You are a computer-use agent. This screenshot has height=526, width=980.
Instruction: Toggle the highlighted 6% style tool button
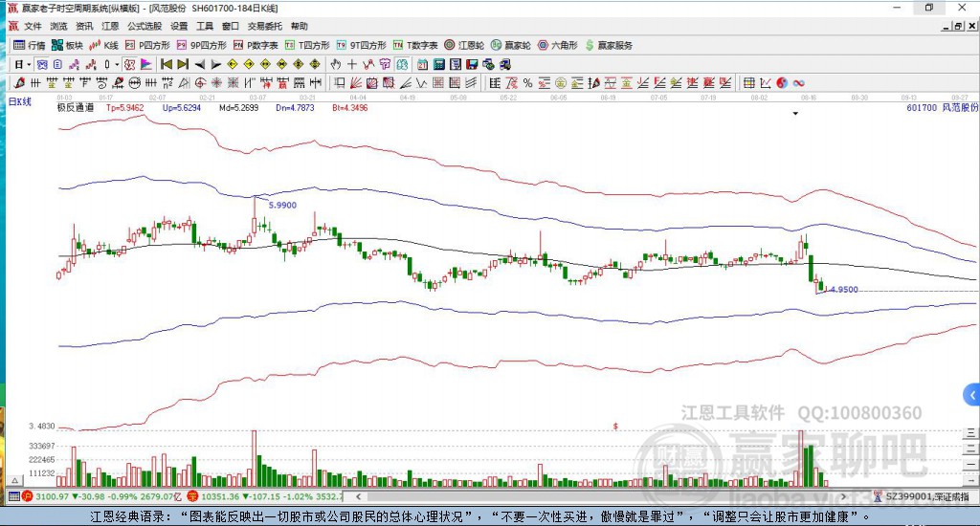pyautogui.click(x=401, y=64)
